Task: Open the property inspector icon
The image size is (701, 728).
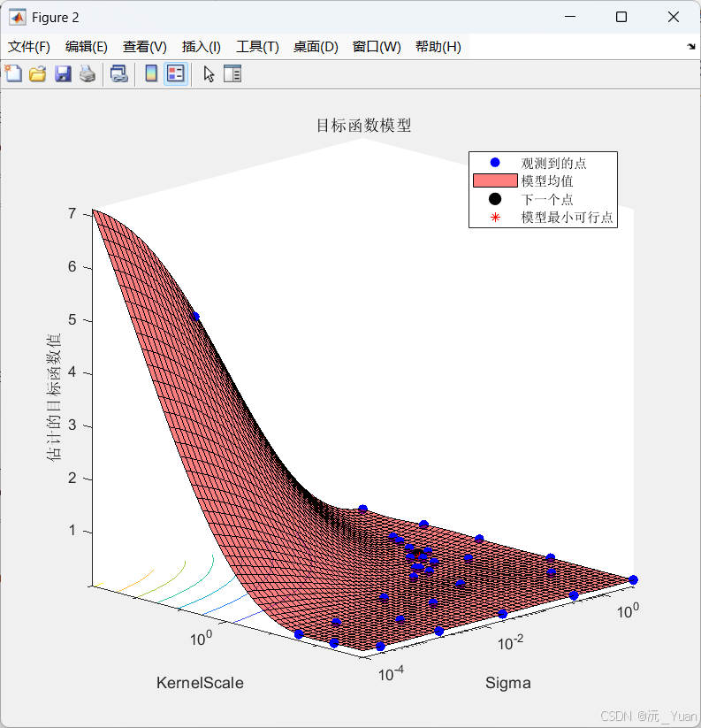Action: (x=232, y=73)
